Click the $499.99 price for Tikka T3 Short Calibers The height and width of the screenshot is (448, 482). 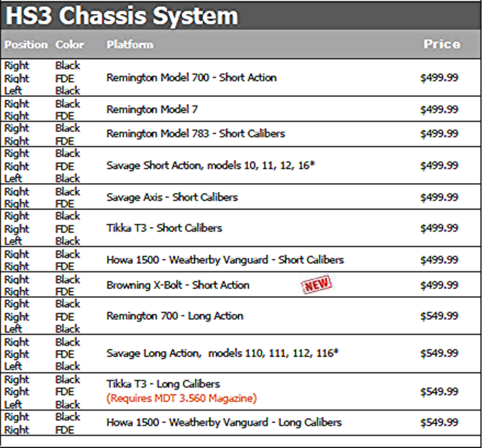click(x=439, y=228)
